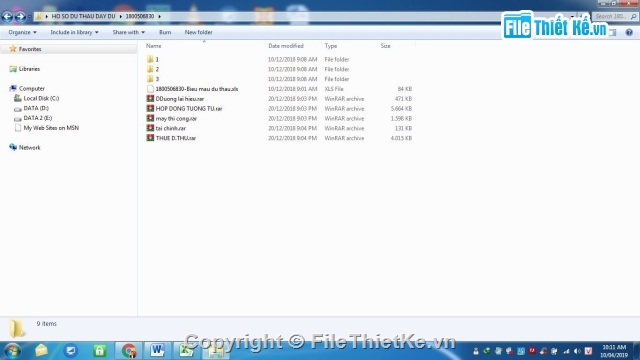Open the help question mark icon

629,32
